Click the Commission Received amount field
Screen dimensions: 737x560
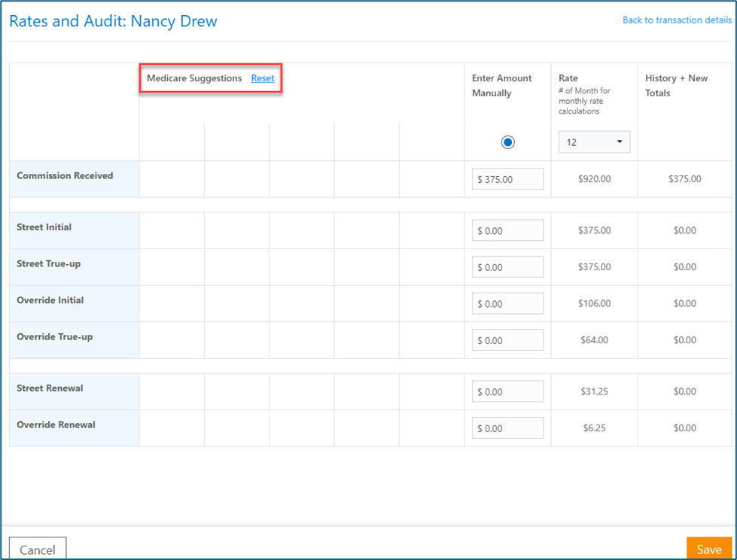click(x=508, y=179)
